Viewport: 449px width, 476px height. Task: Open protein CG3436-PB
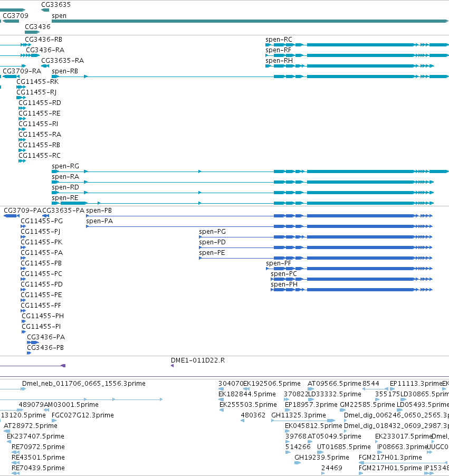[45, 348]
